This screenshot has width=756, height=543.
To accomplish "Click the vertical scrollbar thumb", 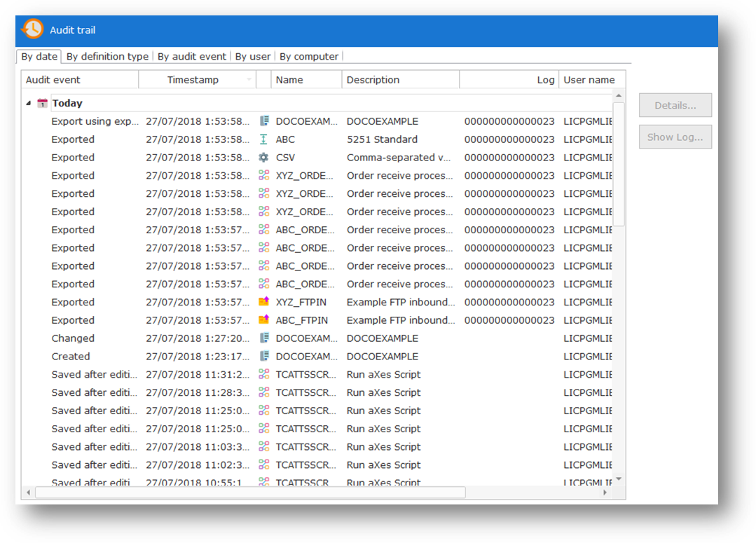I will (x=619, y=163).
